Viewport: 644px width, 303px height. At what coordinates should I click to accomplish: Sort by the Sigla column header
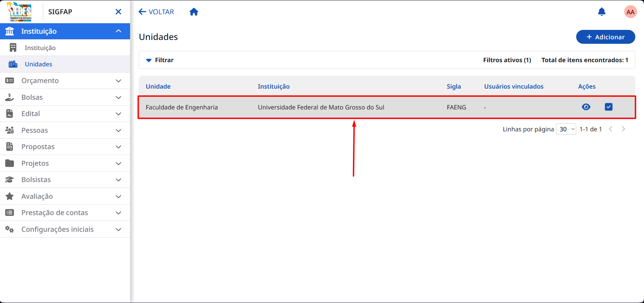point(454,87)
